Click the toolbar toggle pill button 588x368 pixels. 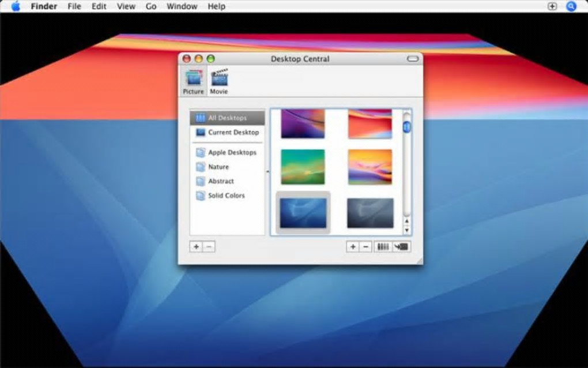(x=413, y=58)
